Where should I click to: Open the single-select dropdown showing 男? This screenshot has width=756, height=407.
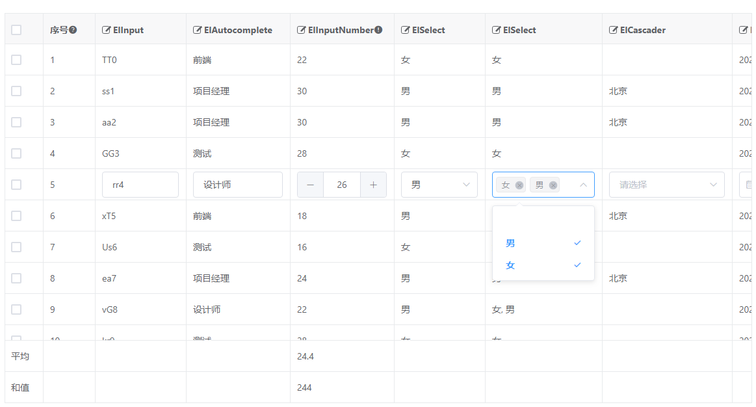click(439, 185)
